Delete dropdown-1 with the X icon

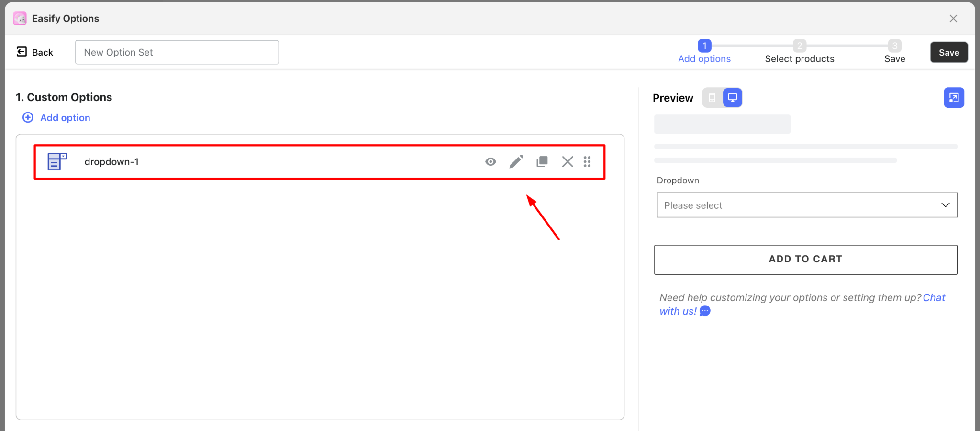pyautogui.click(x=567, y=162)
